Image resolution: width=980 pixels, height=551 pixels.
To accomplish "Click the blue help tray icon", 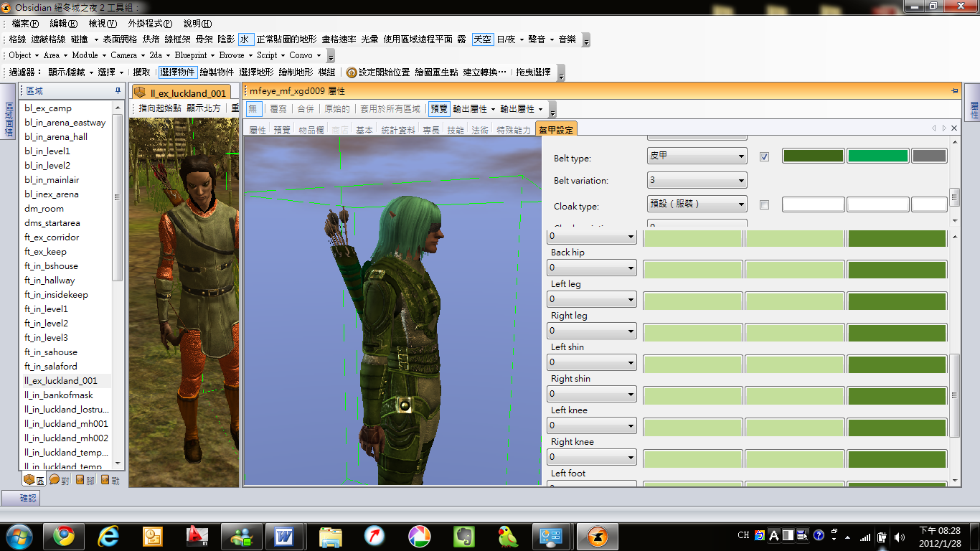I will click(x=819, y=535).
